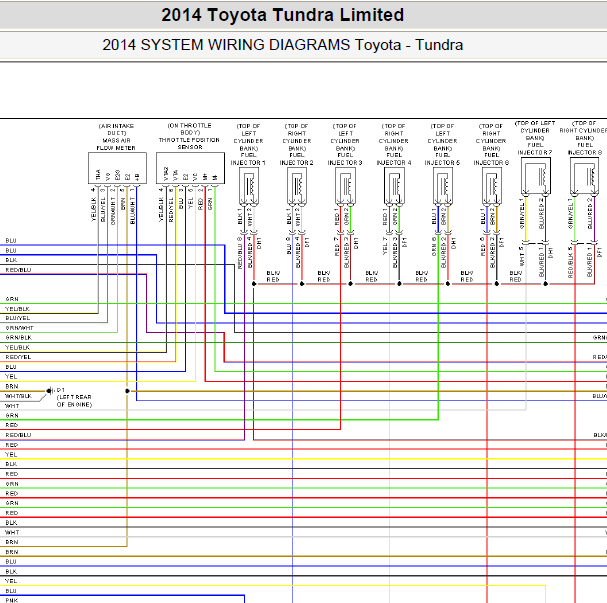
Task: Click the 'GRN/WHT' wire label at the left edge
Action: [19, 328]
